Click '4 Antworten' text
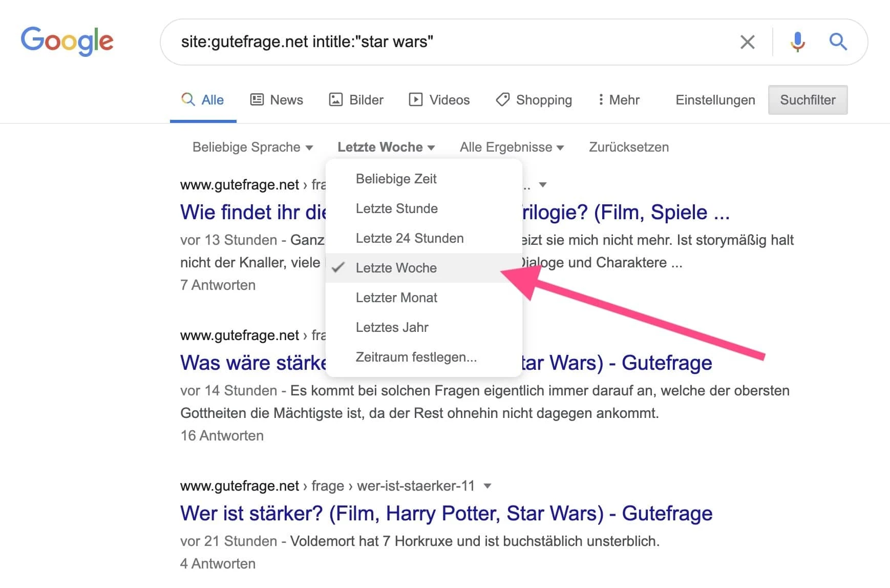This screenshot has width=890, height=588. tap(218, 563)
